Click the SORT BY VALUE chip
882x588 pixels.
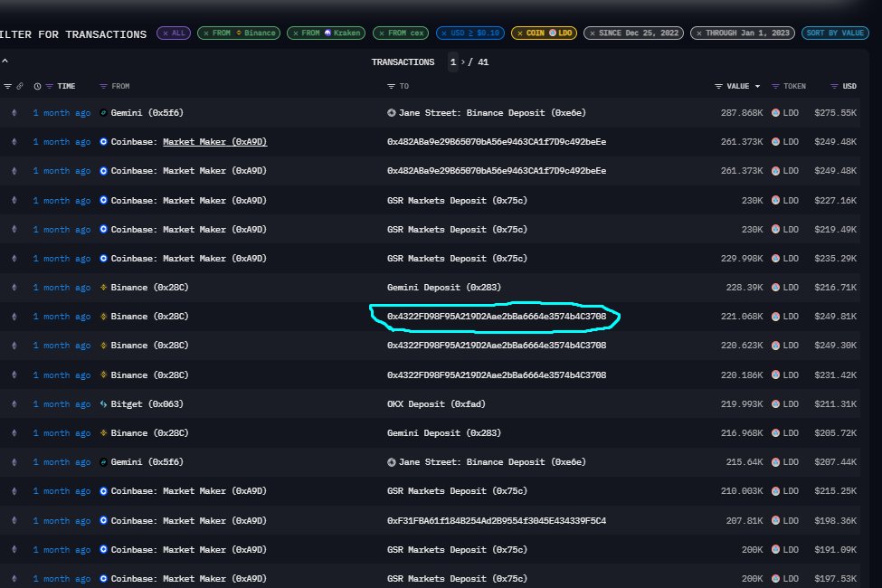click(835, 33)
